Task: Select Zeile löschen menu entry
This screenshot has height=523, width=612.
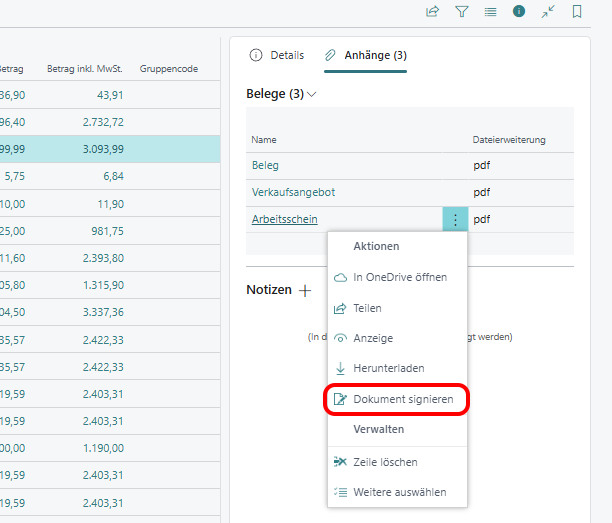Action: (397, 462)
